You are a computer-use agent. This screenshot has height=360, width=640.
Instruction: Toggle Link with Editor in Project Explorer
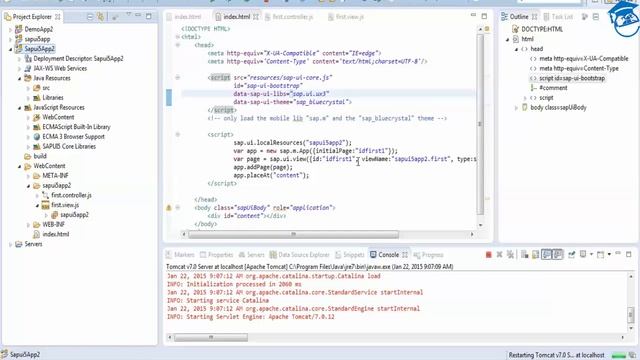point(100,17)
